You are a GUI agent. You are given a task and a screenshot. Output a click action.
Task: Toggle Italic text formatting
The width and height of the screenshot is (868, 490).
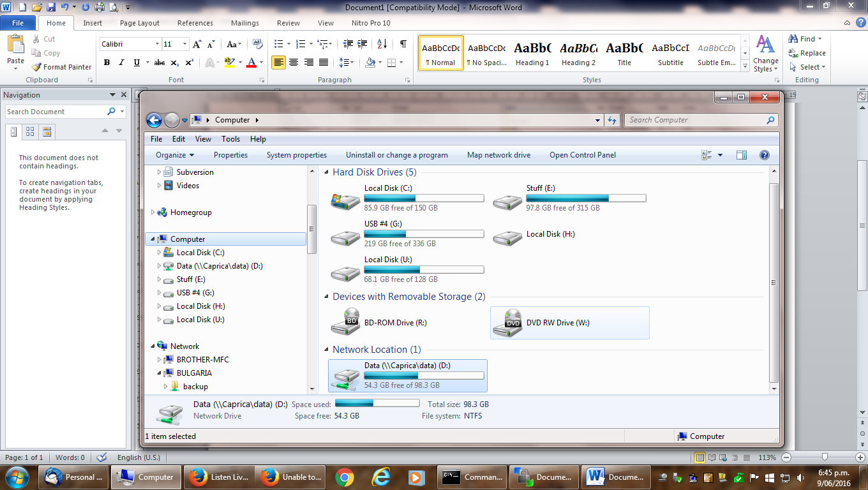coord(121,63)
